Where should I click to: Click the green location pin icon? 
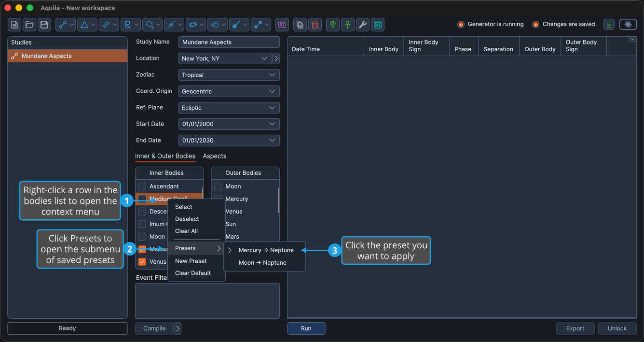pyautogui.click(x=333, y=25)
